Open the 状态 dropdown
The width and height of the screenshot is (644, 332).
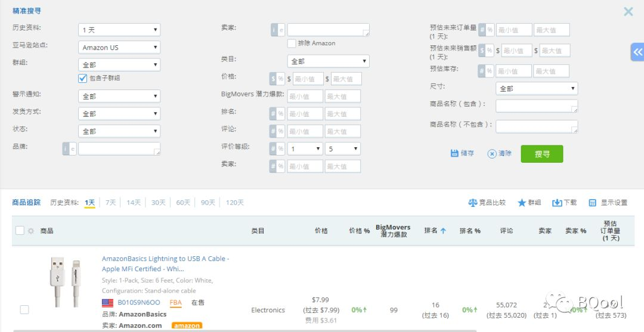(119, 131)
